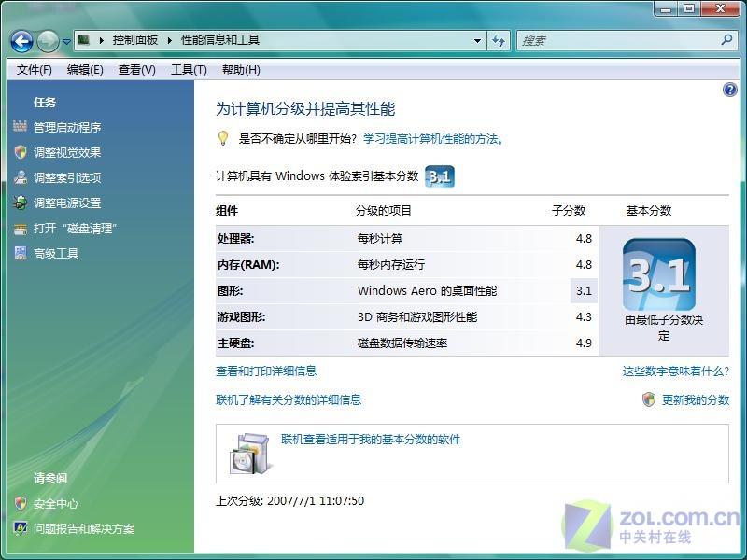Viewport: 747px width, 560px height.
Task: Open the 文件(F) menu
Action: pos(34,69)
